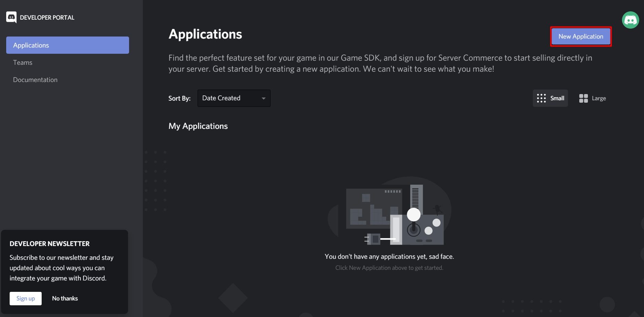Viewport: 644px width, 317px height.
Task: Sign up for the developer newsletter
Action: 25,298
